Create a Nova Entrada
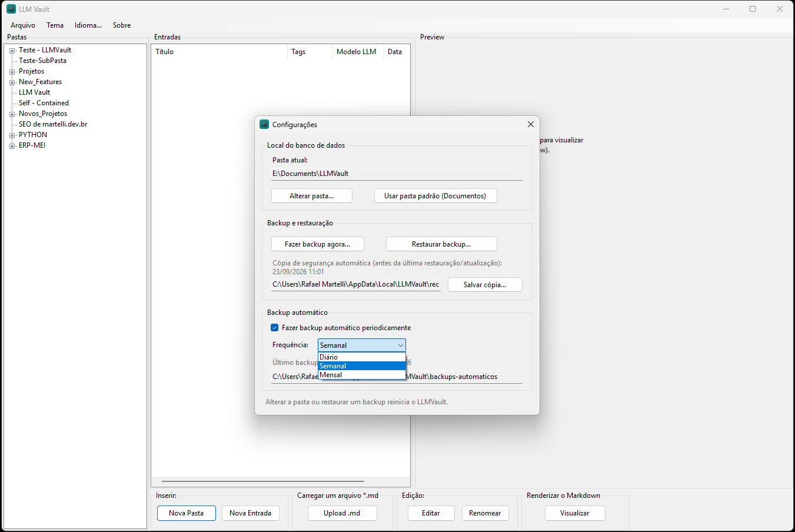 tap(251, 513)
